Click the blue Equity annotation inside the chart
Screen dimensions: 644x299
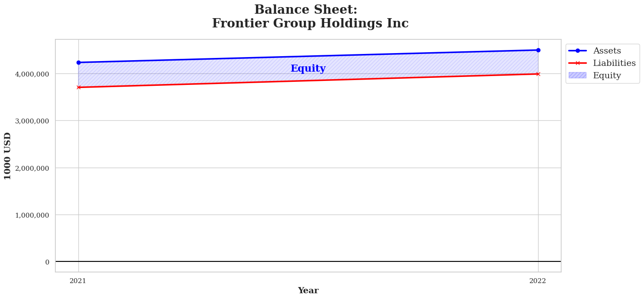click(x=308, y=69)
